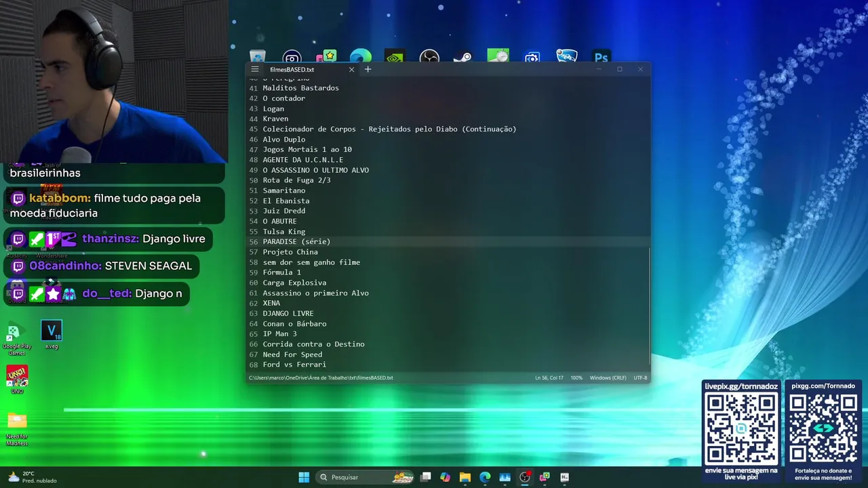Image resolution: width=868 pixels, height=488 pixels.
Task: Open the Photoshop desktop shortcut
Action: coord(601,57)
